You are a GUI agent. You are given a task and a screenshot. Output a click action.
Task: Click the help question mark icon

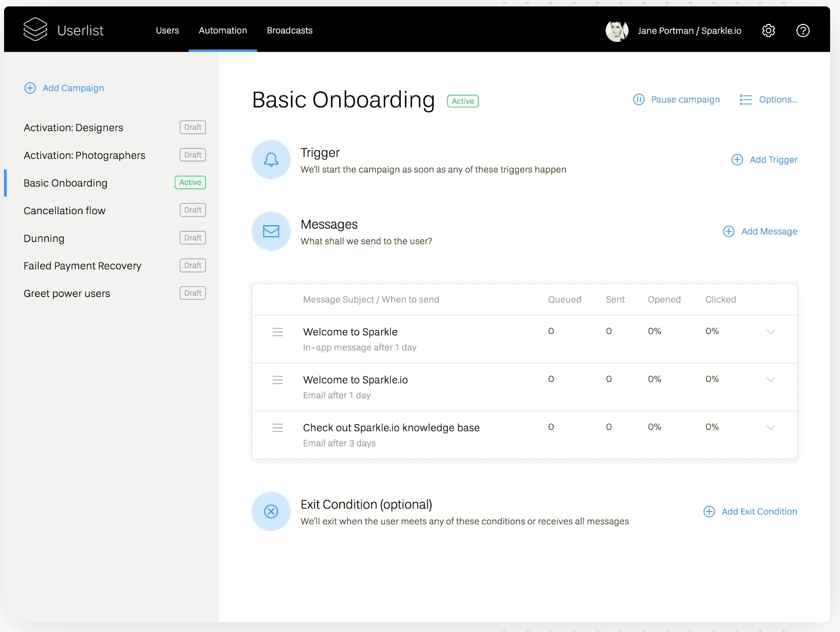pos(803,30)
